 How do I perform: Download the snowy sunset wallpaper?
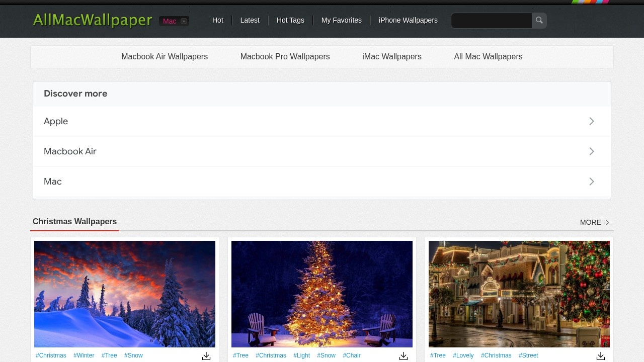(206, 356)
